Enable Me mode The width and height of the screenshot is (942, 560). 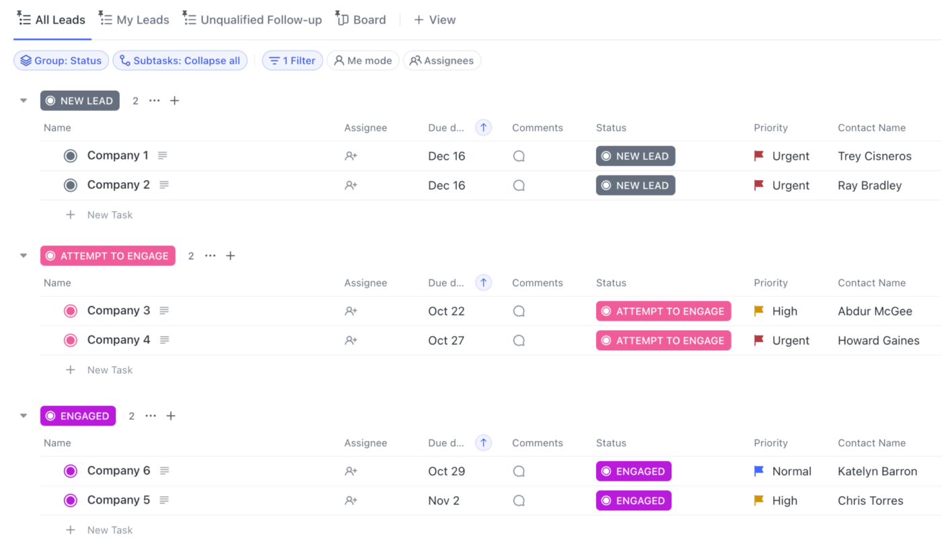point(363,61)
